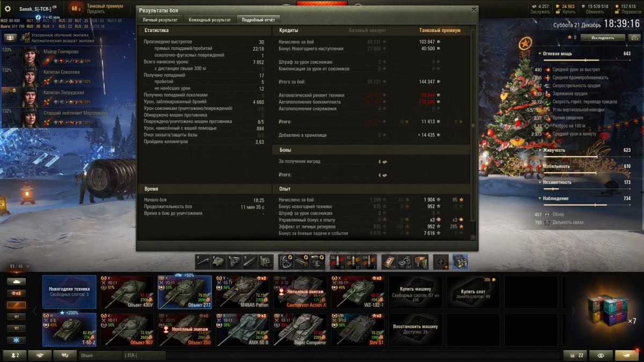Toggle x2 bonus carousel filter
644x362 pixels.
pos(16,293)
